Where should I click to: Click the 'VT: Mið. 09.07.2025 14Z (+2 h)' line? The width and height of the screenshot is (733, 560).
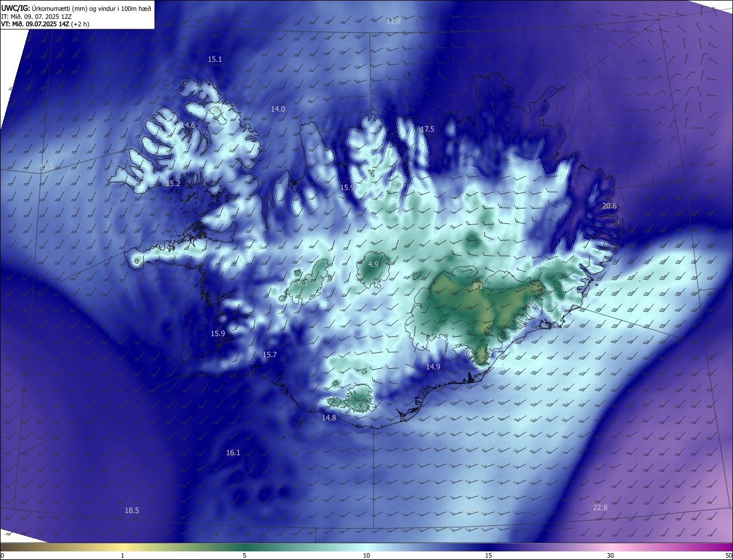click(x=45, y=24)
